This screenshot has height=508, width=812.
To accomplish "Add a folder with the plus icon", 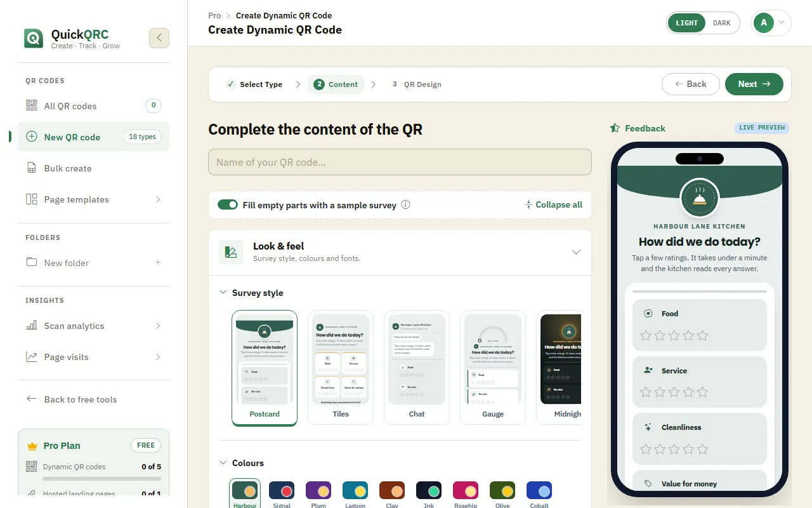I will click(158, 262).
